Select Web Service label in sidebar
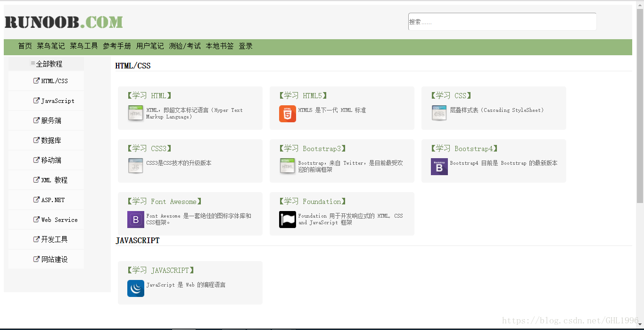Viewport: 644px width, 330px height. [x=59, y=220]
